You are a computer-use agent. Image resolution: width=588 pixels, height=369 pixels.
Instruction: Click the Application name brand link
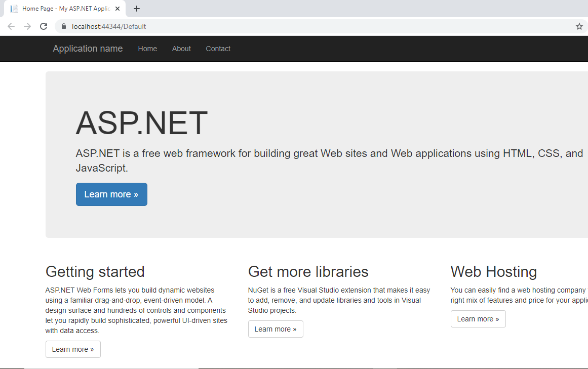(88, 49)
